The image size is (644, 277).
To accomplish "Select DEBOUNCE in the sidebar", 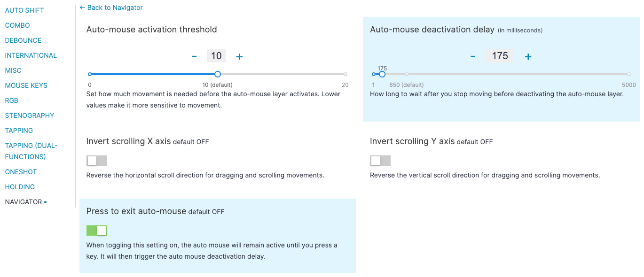I will point(23,40).
